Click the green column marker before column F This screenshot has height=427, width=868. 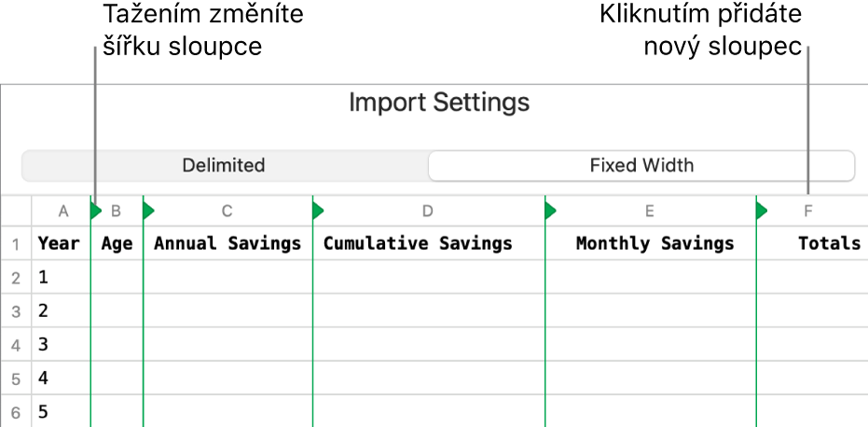761,211
